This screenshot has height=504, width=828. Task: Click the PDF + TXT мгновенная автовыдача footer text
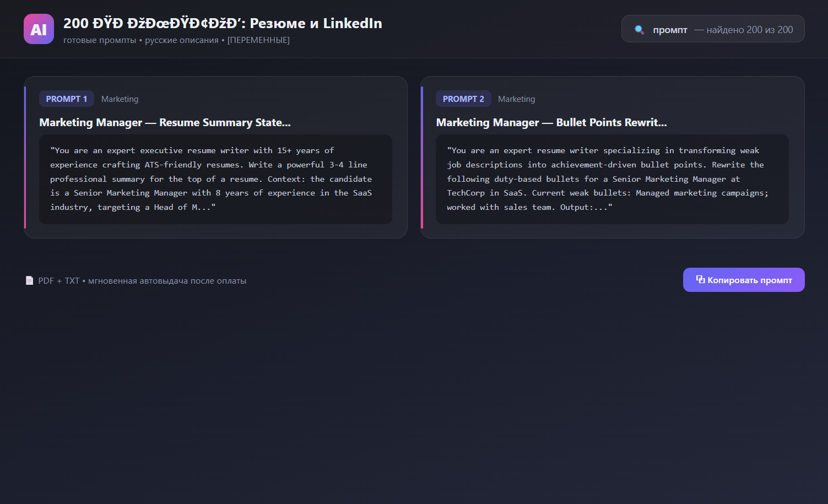tap(142, 281)
